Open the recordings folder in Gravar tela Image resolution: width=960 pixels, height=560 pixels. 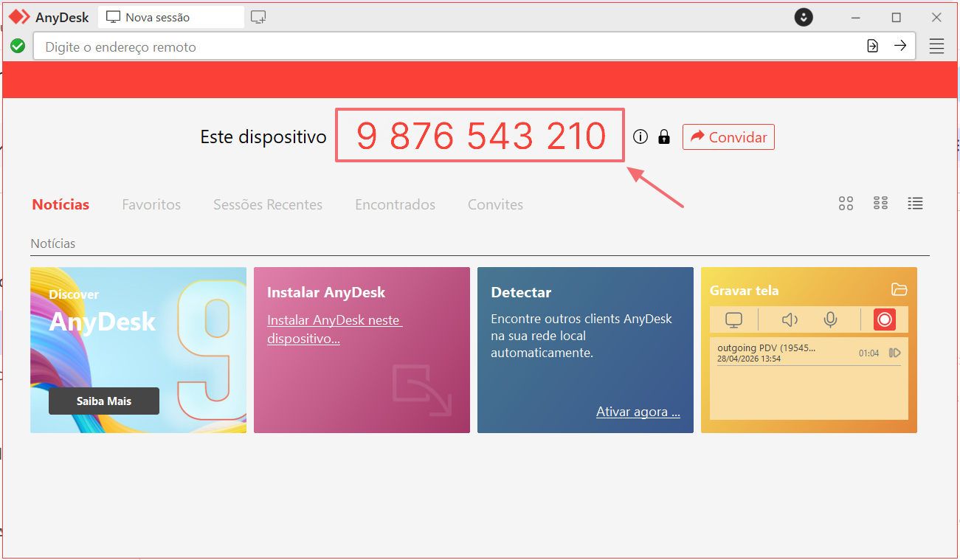point(899,289)
